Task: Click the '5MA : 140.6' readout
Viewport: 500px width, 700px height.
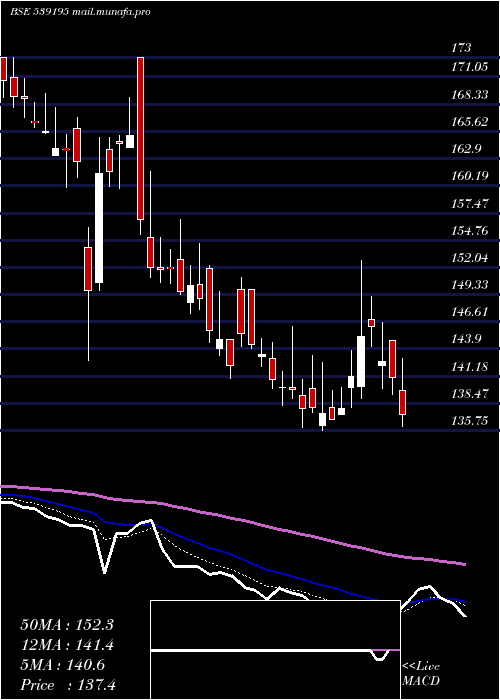Action: coord(62,665)
